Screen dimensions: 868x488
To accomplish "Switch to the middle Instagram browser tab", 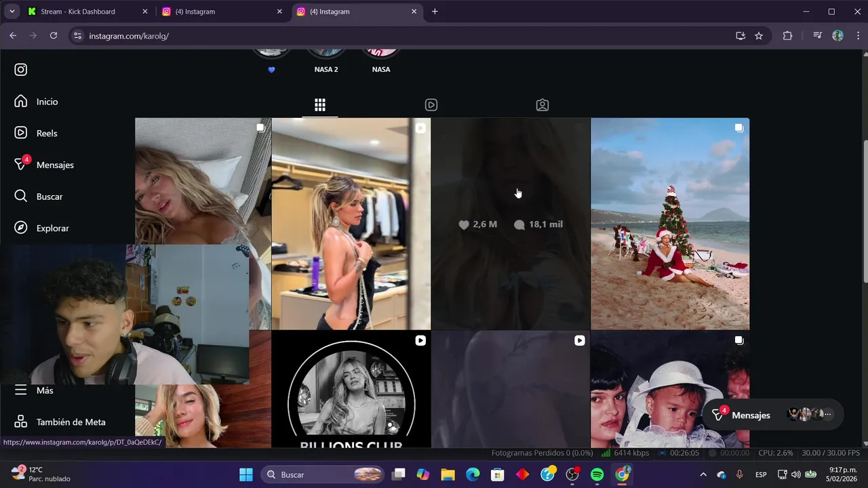I will point(222,12).
